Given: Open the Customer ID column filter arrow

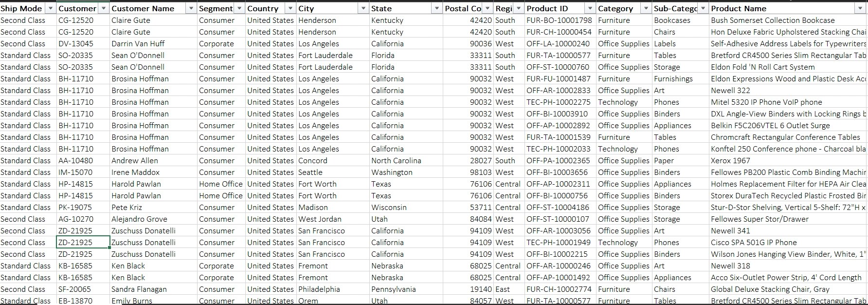Looking at the screenshot, I should 103,9.
